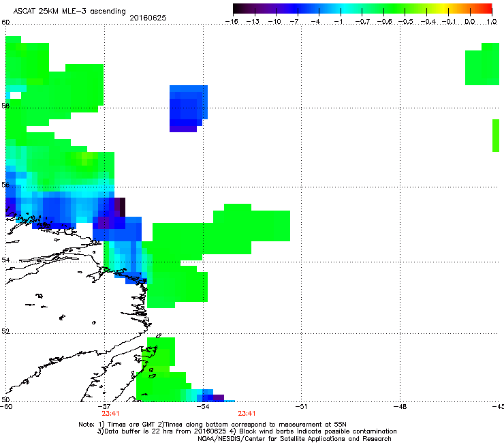Click the 0.0 colorbar tick label

470,22
